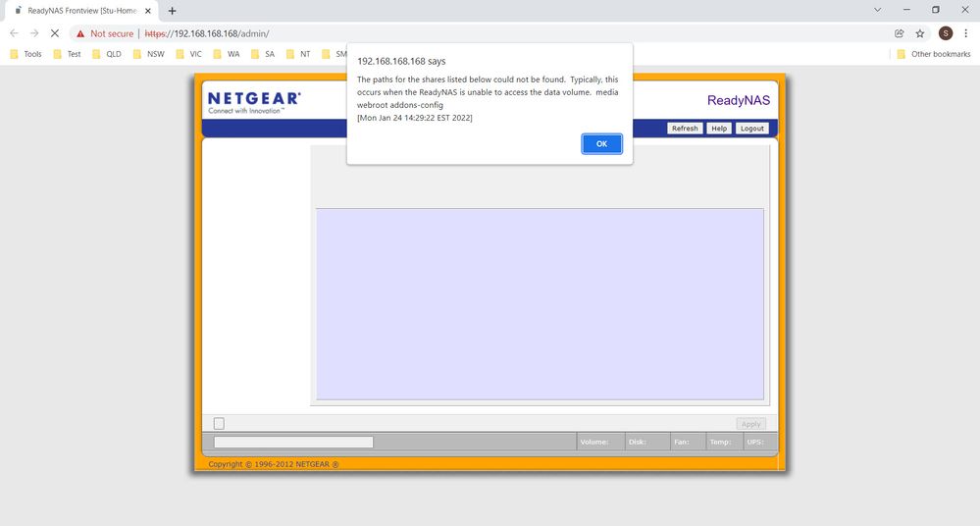Click the Refresh button in ReadyNAS header
980x526 pixels.
[685, 129]
